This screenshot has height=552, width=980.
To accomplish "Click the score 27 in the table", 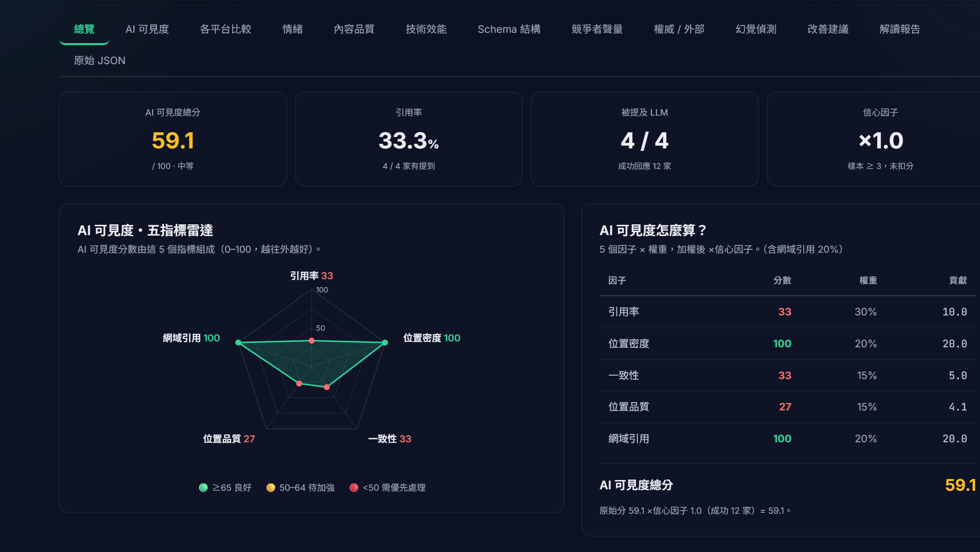I will coord(785,407).
